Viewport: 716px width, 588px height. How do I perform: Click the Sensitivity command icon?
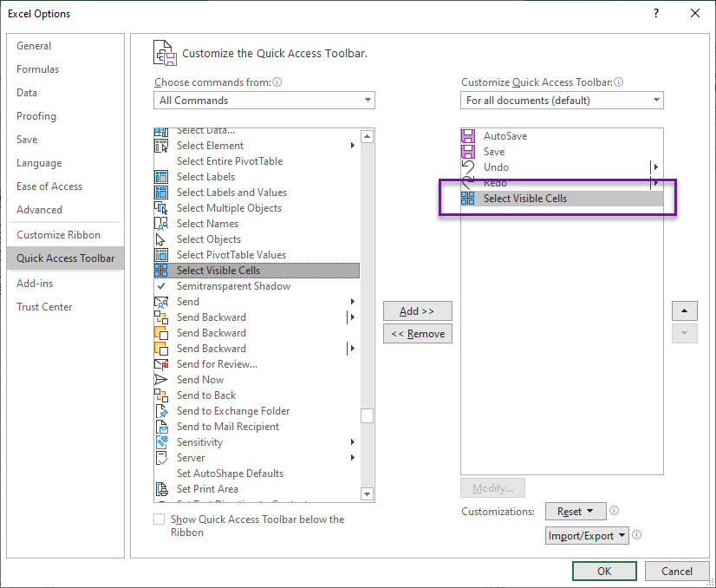click(162, 442)
